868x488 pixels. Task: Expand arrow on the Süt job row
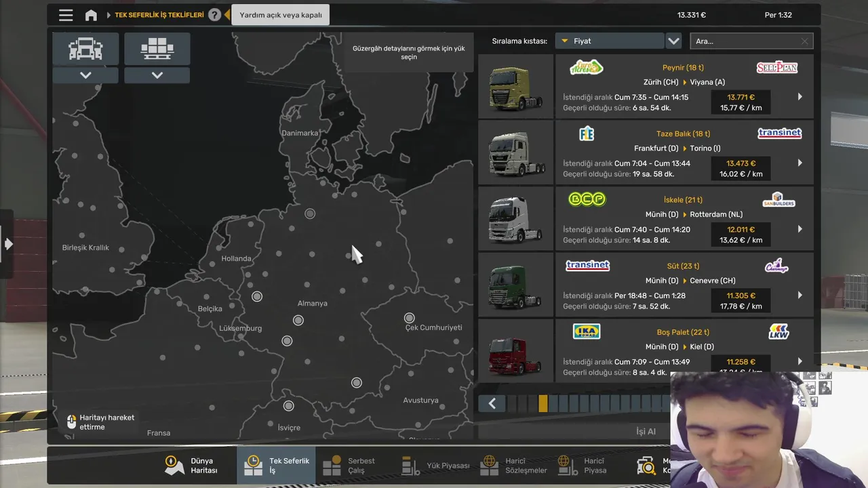pyautogui.click(x=800, y=296)
